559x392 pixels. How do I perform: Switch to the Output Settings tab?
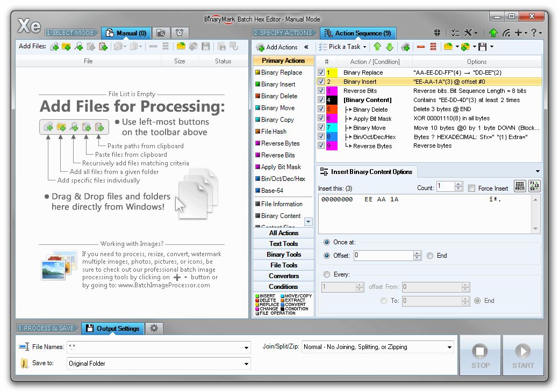coord(112,328)
